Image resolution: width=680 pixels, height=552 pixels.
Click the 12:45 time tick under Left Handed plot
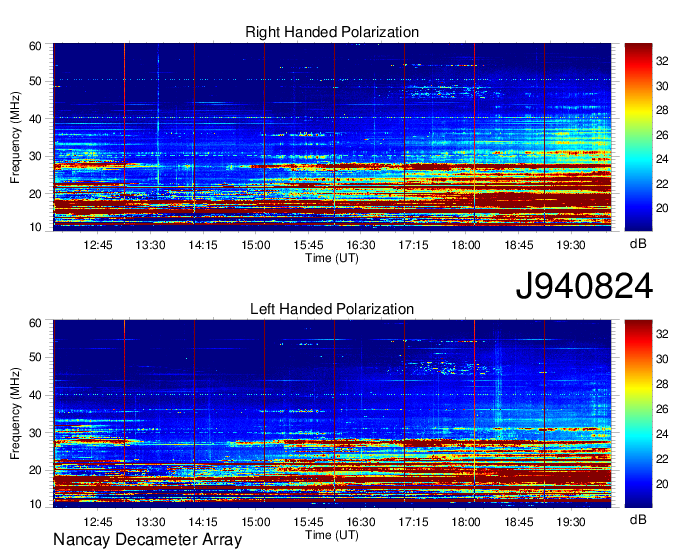98,522
